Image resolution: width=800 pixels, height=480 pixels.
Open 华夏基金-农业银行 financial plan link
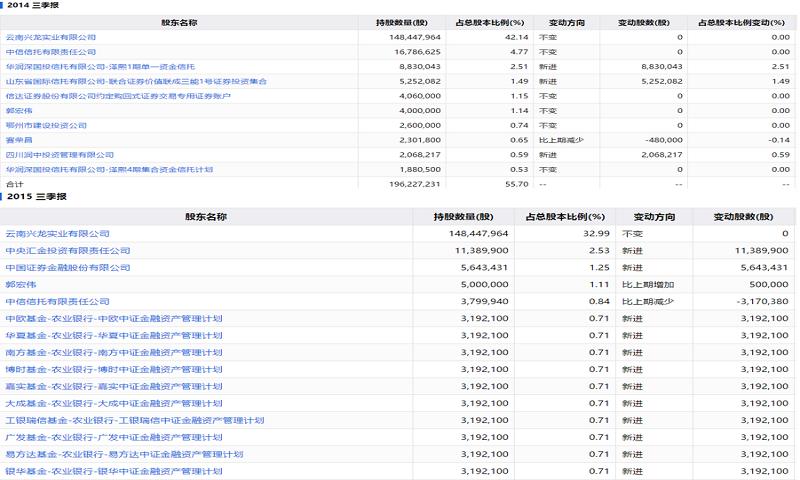pos(113,335)
